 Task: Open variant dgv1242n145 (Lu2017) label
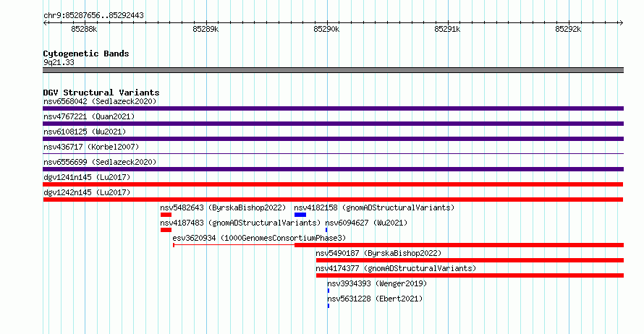point(87,192)
